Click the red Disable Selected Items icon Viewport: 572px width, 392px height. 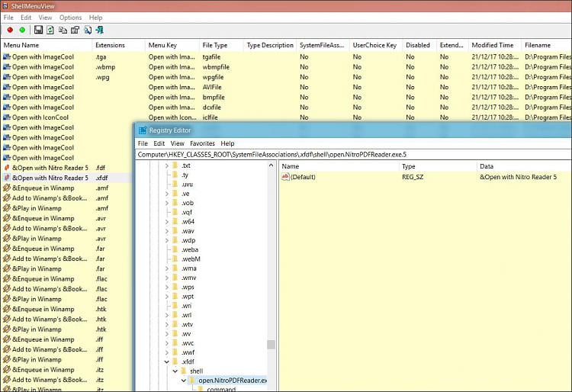point(10,31)
